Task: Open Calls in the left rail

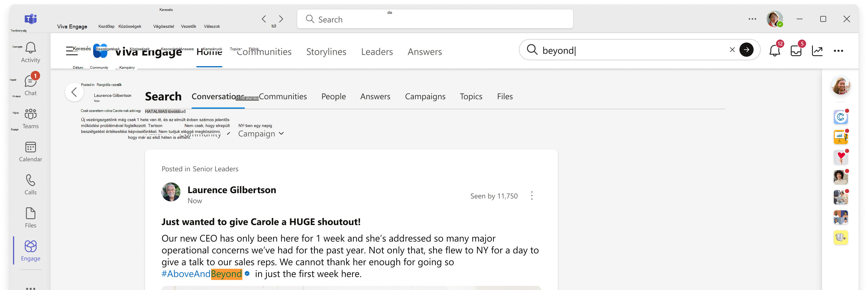Action: pos(30,185)
